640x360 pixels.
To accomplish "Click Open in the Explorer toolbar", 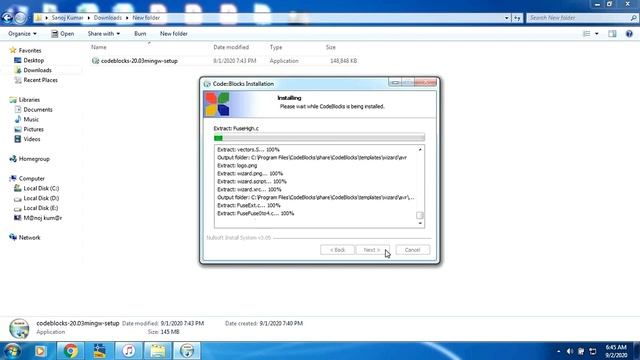I will coord(62,33).
